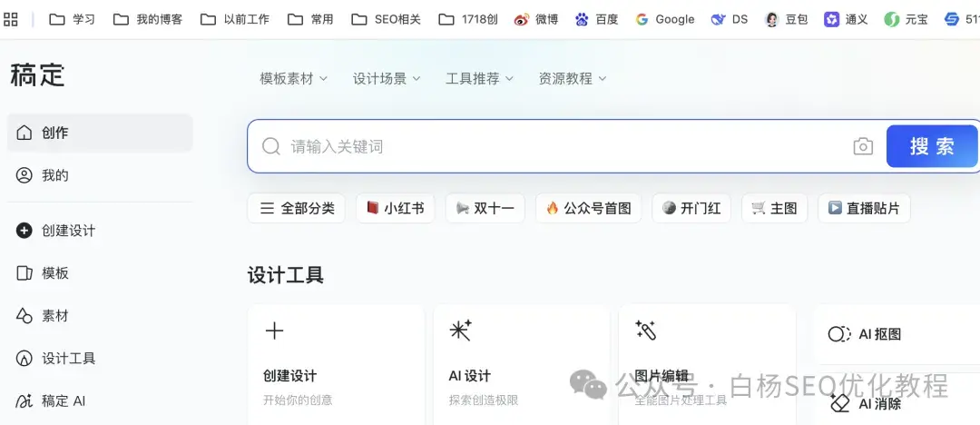The width and height of the screenshot is (980, 425).
Task: Open the 我的博客 bookmark folder
Action: 148,19
